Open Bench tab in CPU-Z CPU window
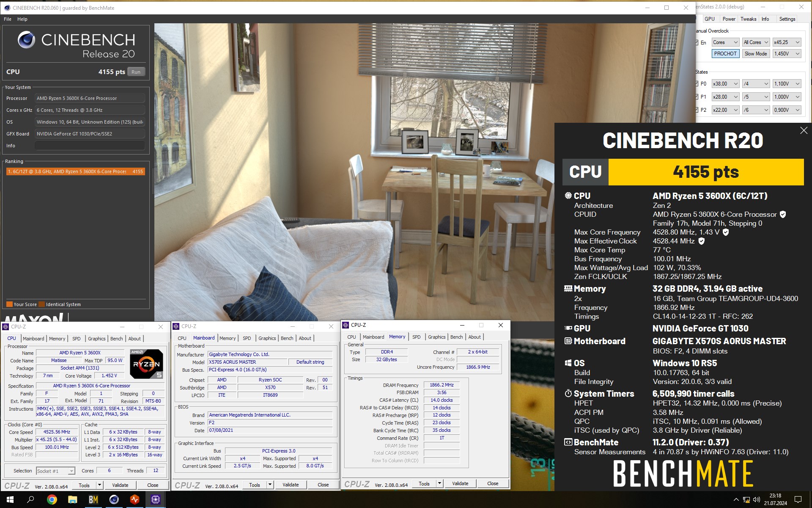The image size is (812, 508). (116, 339)
